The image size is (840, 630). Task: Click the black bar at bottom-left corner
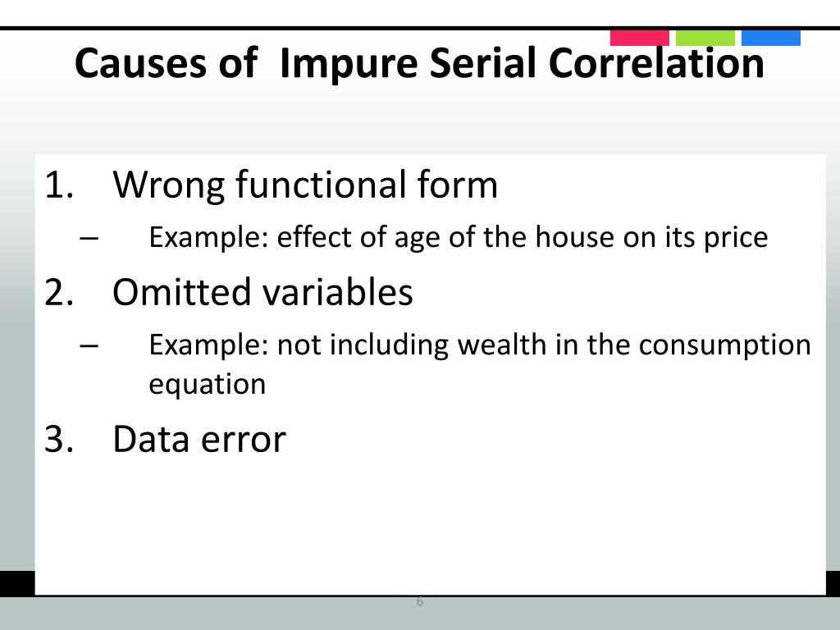17,583
